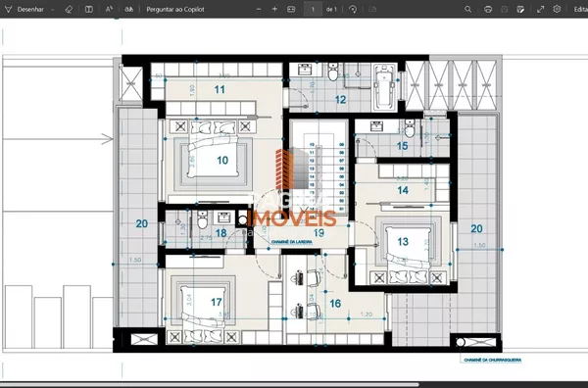Click the greyed page view icon
The image size is (588, 388).
[372, 9]
